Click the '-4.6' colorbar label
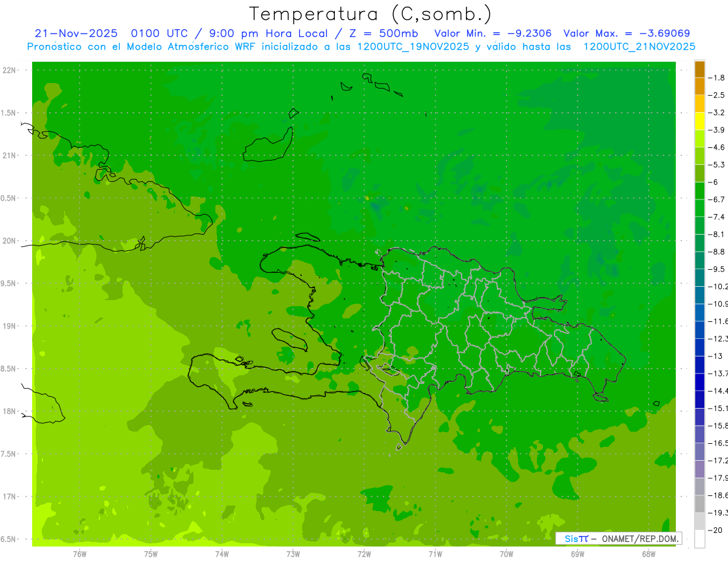The width and height of the screenshot is (728, 562). (x=717, y=147)
